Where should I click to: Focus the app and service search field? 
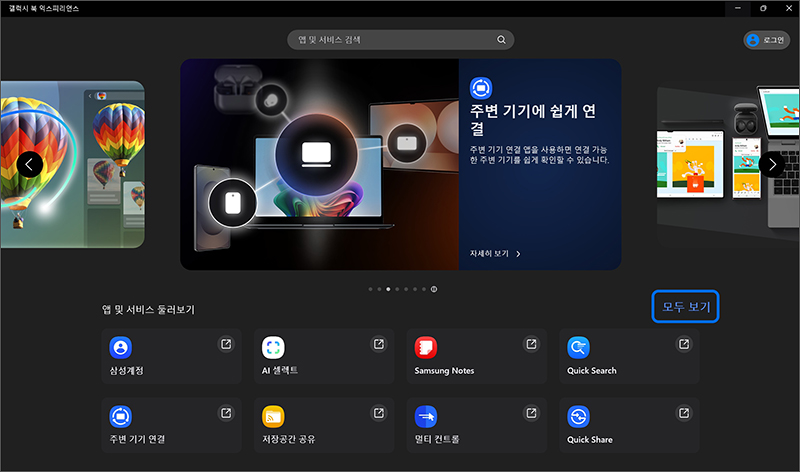click(401, 40)
